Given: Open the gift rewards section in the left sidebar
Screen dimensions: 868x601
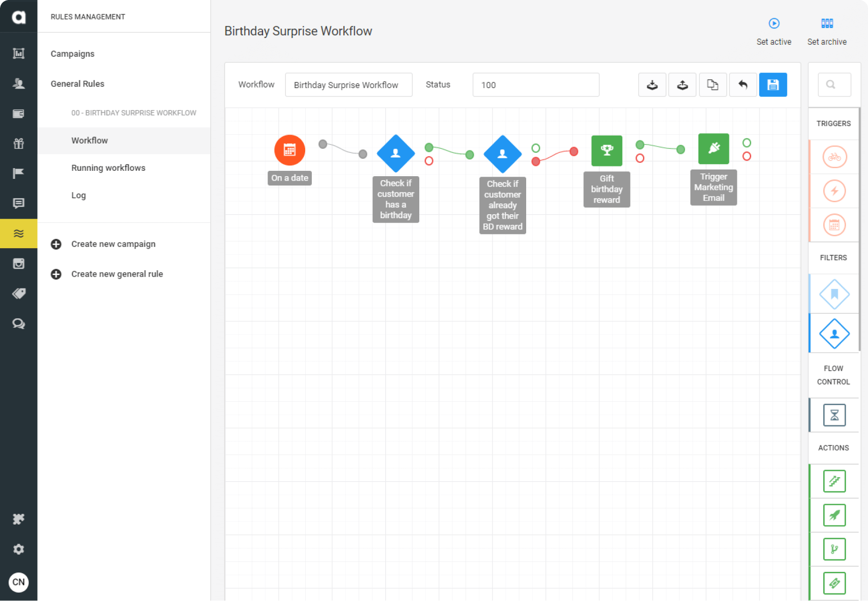Looking at the screenshot, I should [x=18, y=144].
